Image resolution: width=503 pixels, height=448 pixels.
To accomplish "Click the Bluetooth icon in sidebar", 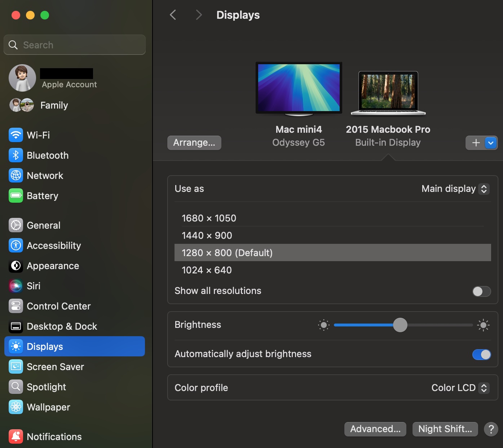I will click(x=16, y=155).
